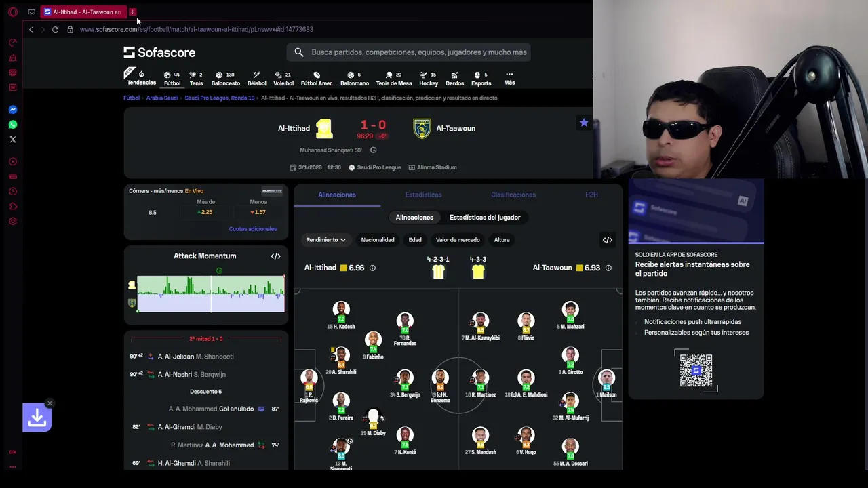The height and width of the screenshot is (488, 868).
Task: Toggle Alineaciones pill view
Action: (x=414, y=218)
